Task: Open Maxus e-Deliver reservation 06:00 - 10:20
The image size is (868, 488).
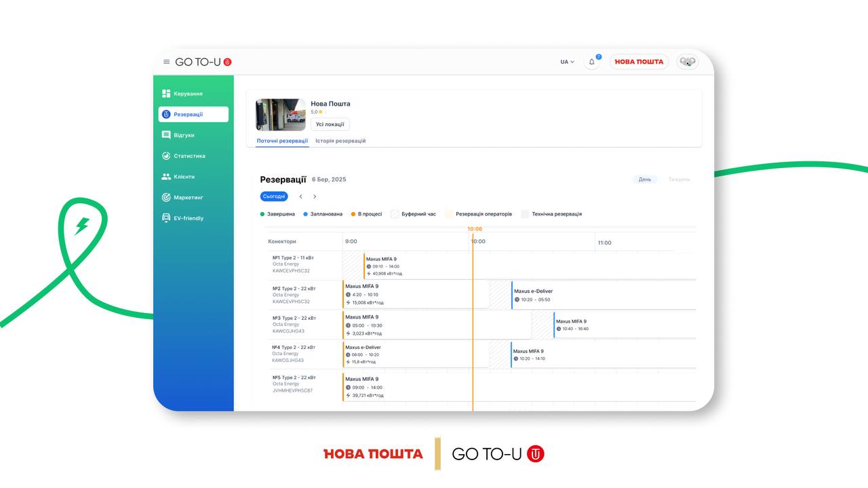Action: [x=416, y=354]
